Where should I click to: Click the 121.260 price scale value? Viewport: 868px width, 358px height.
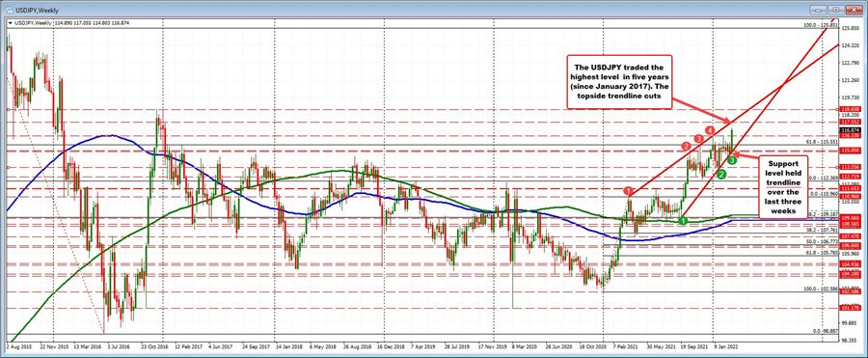[851, 80]
